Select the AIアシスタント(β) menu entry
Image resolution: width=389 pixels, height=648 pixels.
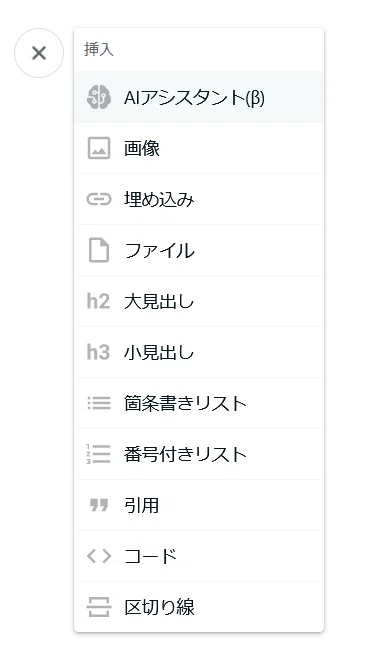199,97
